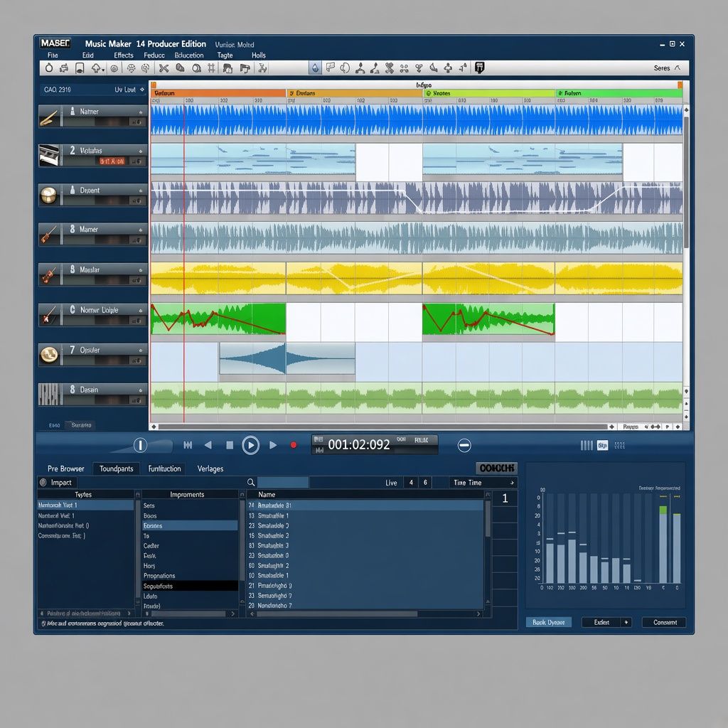Open the Feducc menu
Viewport: 728px width, 728px height.
tap(154, 55)
